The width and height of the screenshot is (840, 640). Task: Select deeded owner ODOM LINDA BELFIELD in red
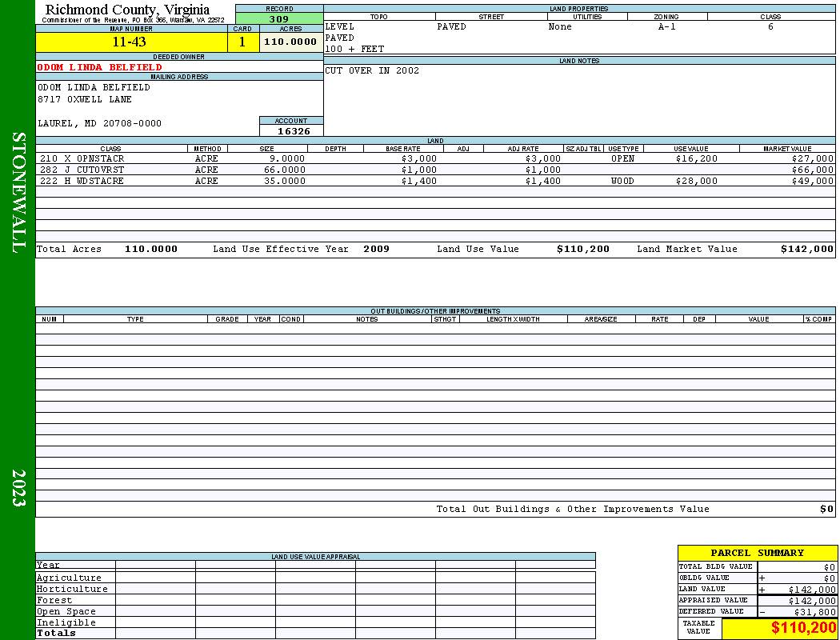[x=100, y=67]
